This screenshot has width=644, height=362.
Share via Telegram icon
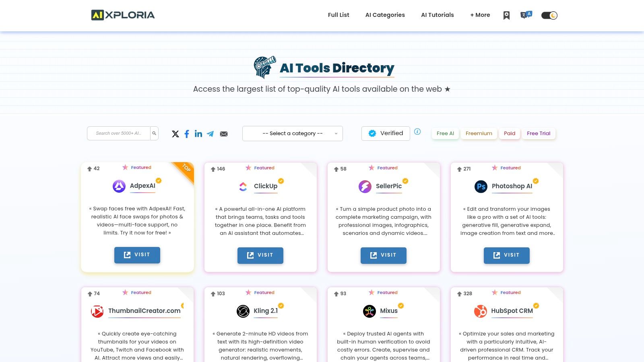tap(211, 134)
